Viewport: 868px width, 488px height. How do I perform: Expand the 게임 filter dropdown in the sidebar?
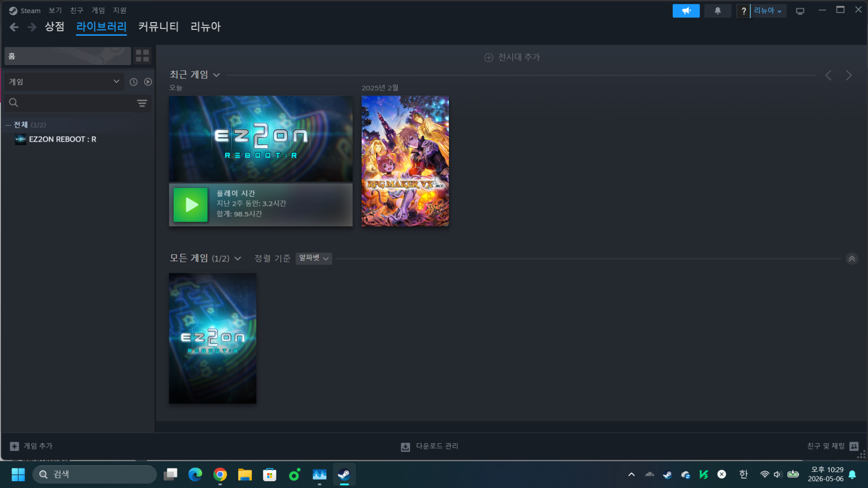[x=64, y=82]
